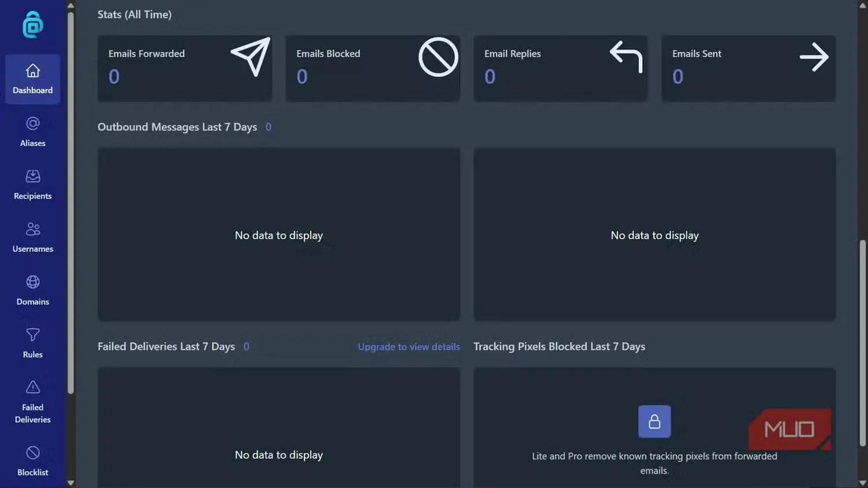The width and height of the screenshot is (868, 488).
Task: Open the Domains globe icon
Action: pyautogui.click(x=33, y=282)
